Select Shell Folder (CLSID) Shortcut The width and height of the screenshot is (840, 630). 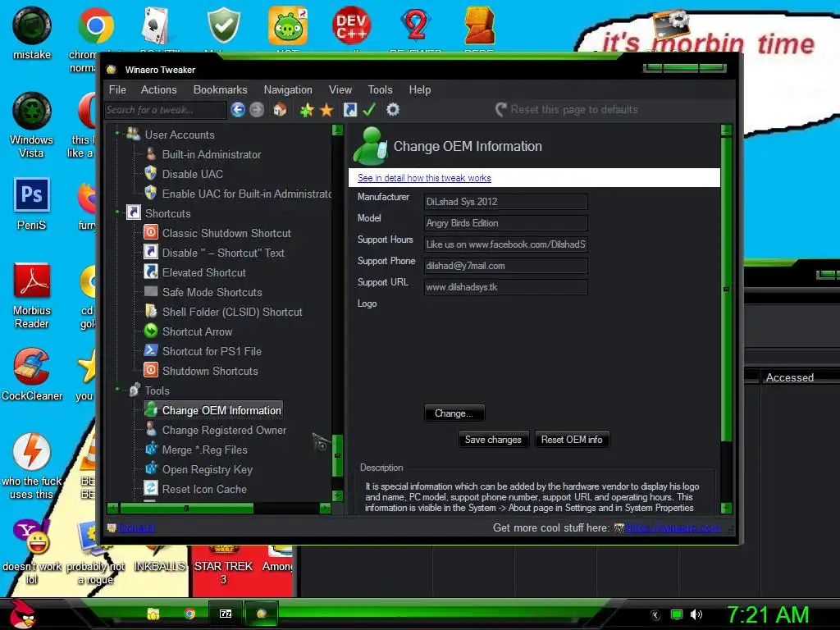point(232,313)
